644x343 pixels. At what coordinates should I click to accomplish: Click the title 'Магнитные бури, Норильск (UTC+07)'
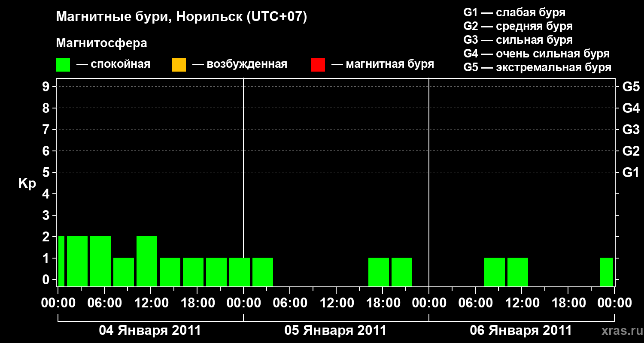point(182,17)
